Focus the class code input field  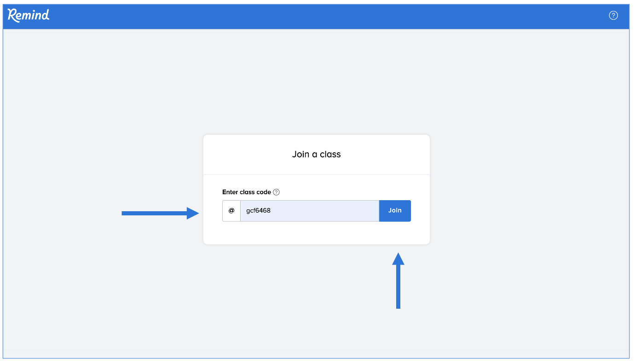309,211
